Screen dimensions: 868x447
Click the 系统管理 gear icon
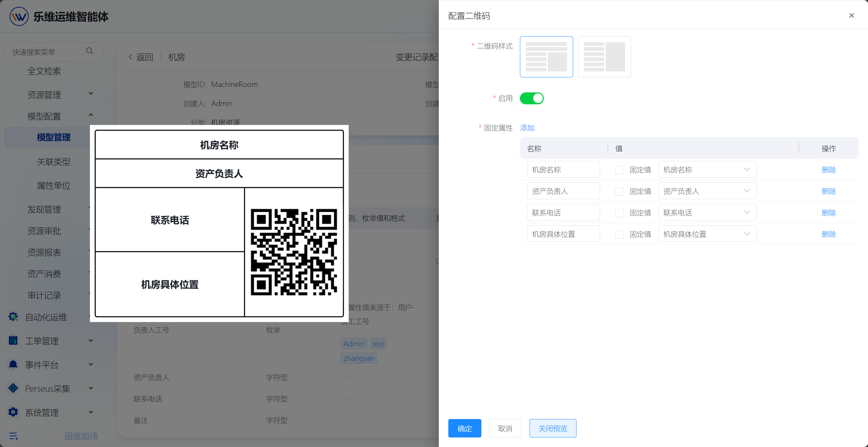(13, 412)
